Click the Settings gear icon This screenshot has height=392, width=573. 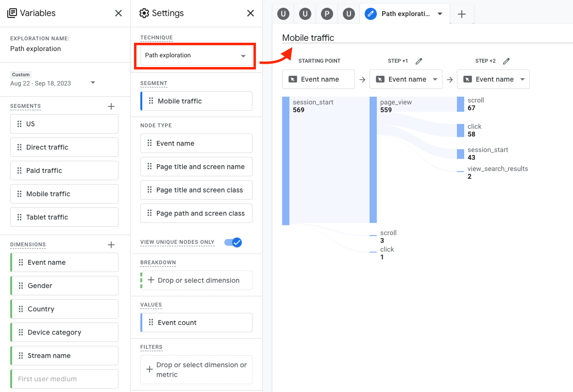(x=144, y=13)
